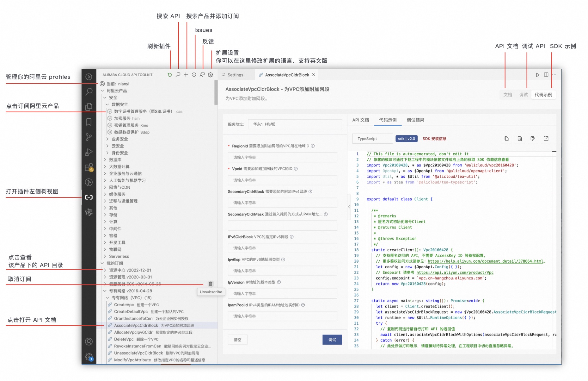Select the API 文档 tab

tap(360, 120)
